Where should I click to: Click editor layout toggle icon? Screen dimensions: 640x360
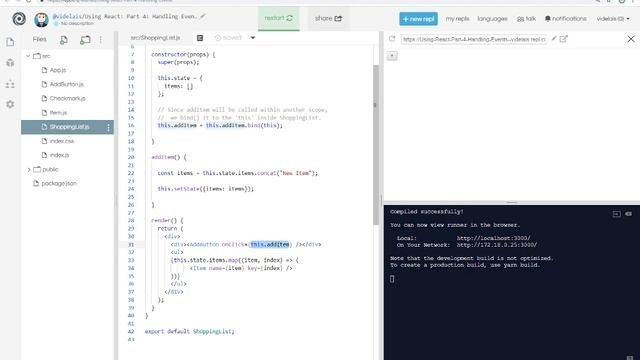click(200, 38)
